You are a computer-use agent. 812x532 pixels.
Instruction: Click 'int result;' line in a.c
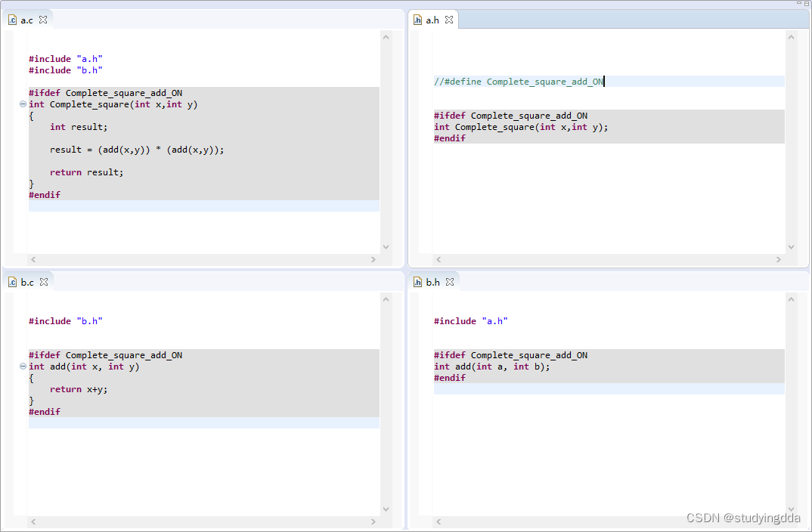click(79, 127)
